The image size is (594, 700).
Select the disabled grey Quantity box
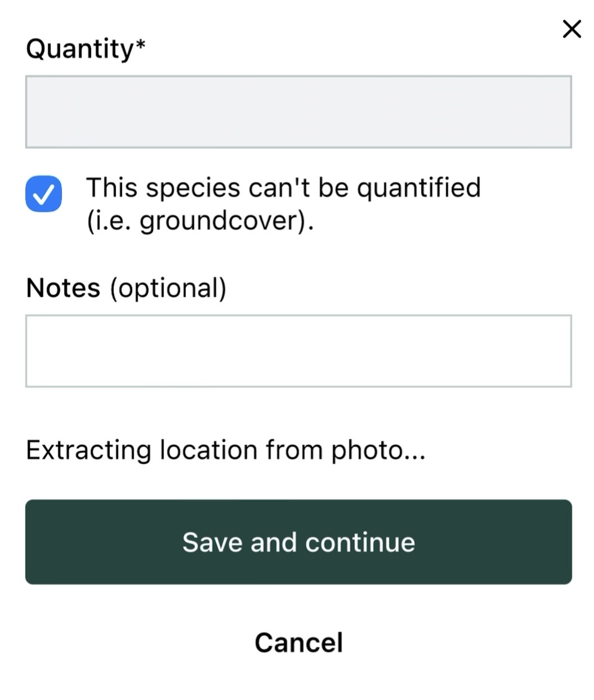(298, 112)
